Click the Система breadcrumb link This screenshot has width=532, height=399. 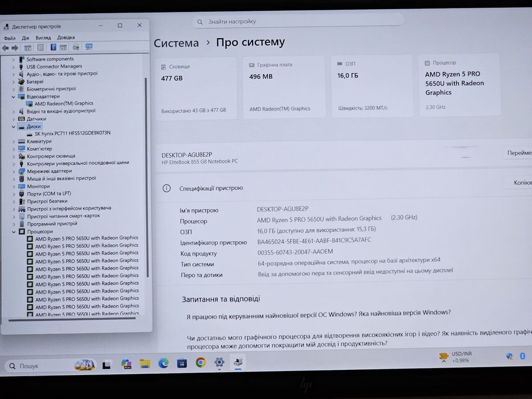click(x=176, y=43)
